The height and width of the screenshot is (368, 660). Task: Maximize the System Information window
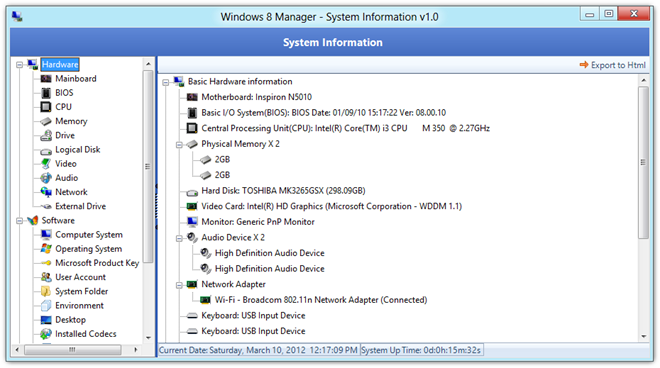(609, 14)
